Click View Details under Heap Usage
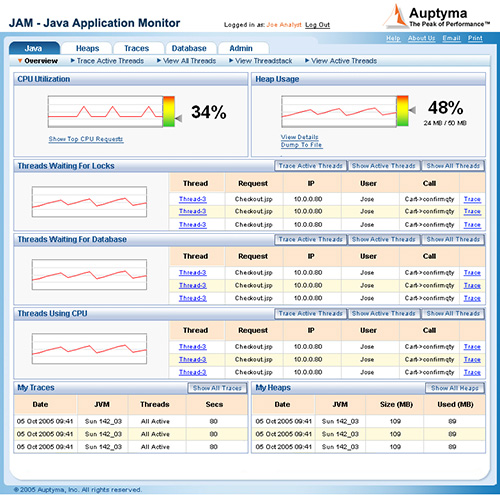The width and height of the screenshot is (500, 495). pyautogui.click(x=300, y=137)
